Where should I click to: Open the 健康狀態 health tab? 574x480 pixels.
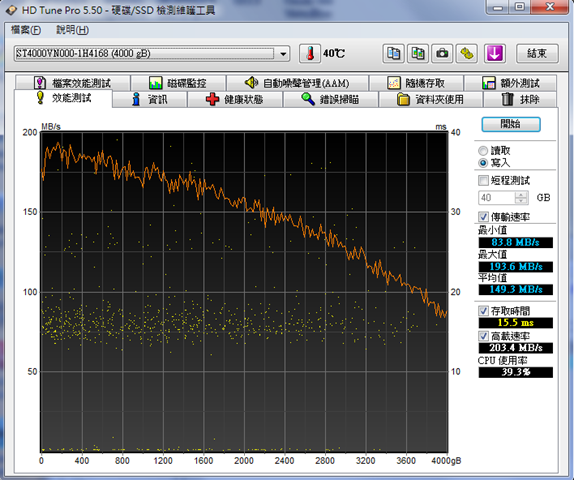(235, 99)
